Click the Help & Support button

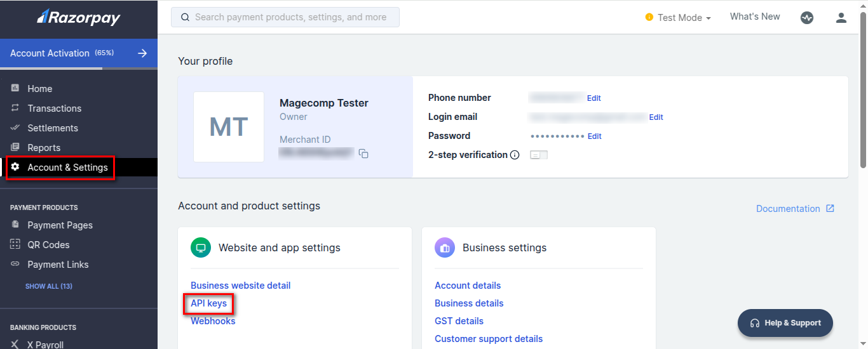click(785, 323)
